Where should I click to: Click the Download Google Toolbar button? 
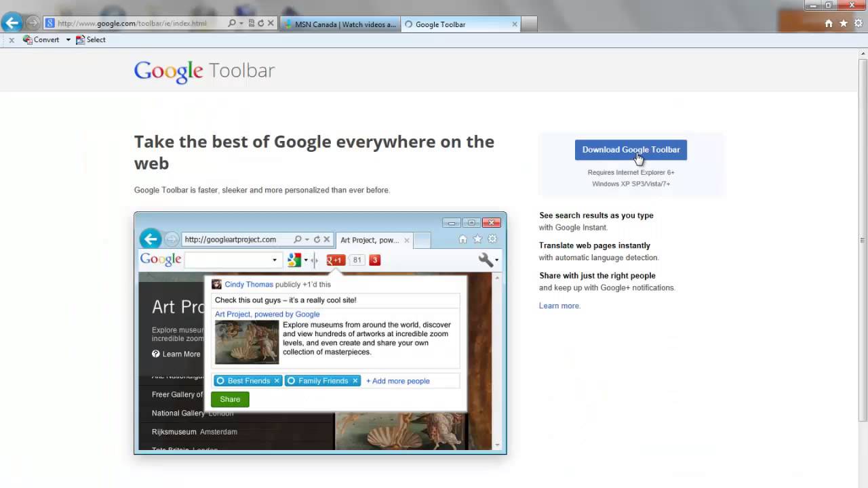point(631,150)
